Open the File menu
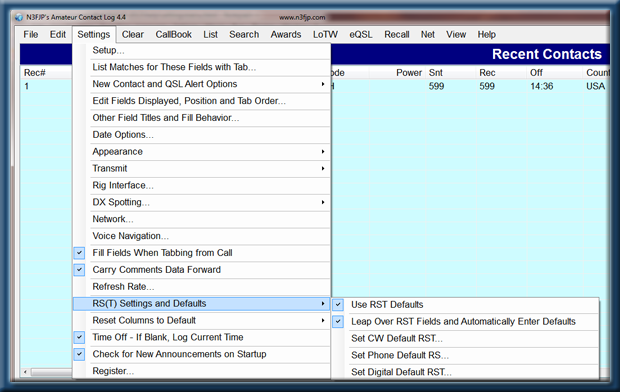The width and height of the screenshot is (620, 392). (x=30, y=34)
